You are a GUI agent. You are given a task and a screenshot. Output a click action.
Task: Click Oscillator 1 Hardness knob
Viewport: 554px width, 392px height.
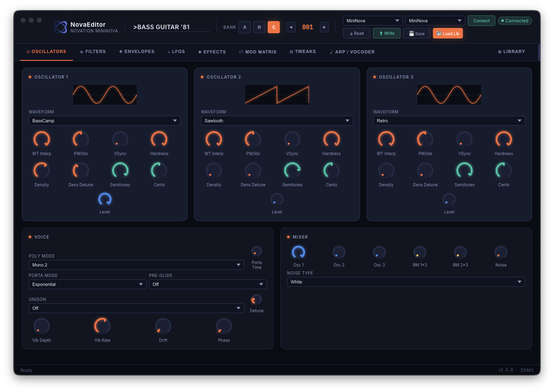(x=159, y=139)
